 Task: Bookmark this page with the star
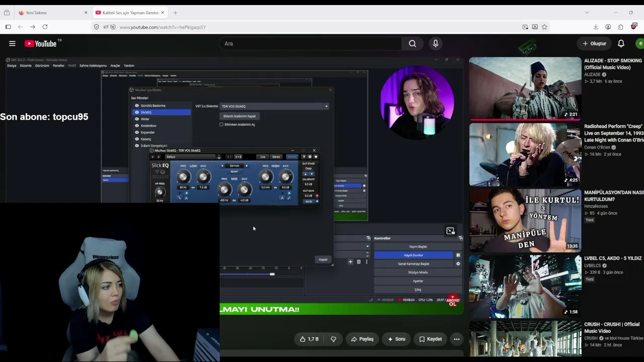pyautogui.click(x=544, y=27)
